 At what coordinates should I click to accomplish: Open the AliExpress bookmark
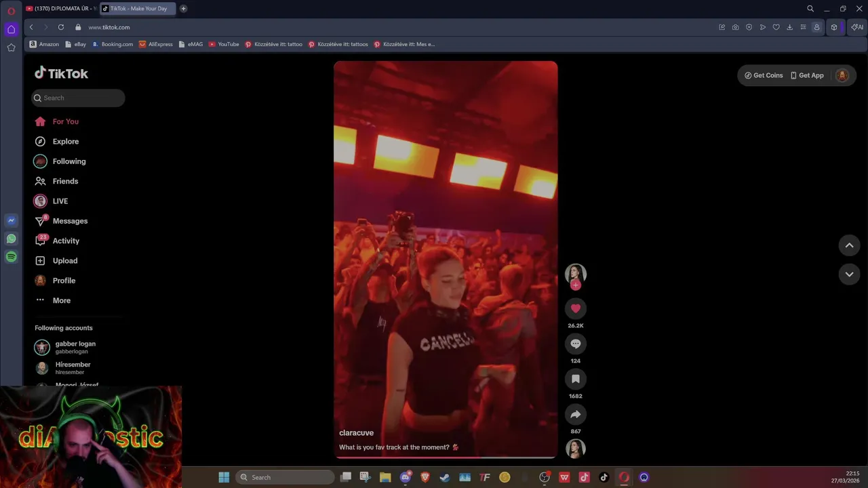coord(156,44)
